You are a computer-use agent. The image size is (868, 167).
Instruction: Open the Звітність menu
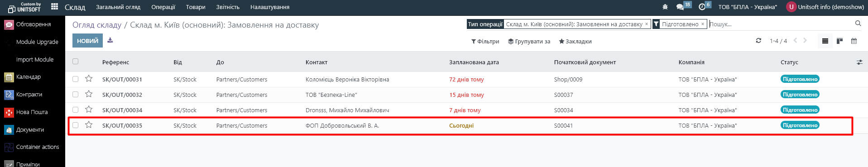coord(228,7)
